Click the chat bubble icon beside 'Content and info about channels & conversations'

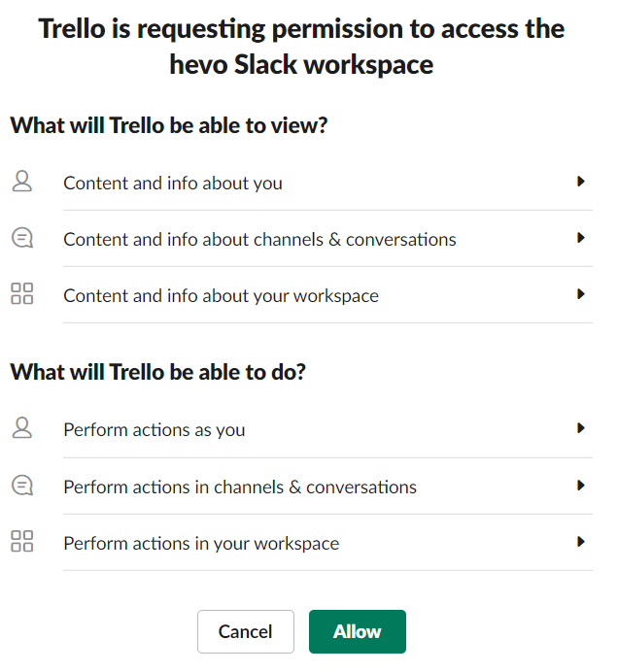[22, 238]
